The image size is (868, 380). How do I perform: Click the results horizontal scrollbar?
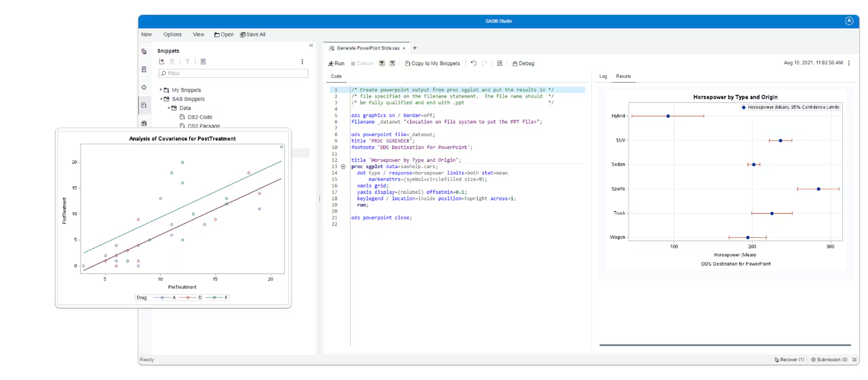click(724, 345)
